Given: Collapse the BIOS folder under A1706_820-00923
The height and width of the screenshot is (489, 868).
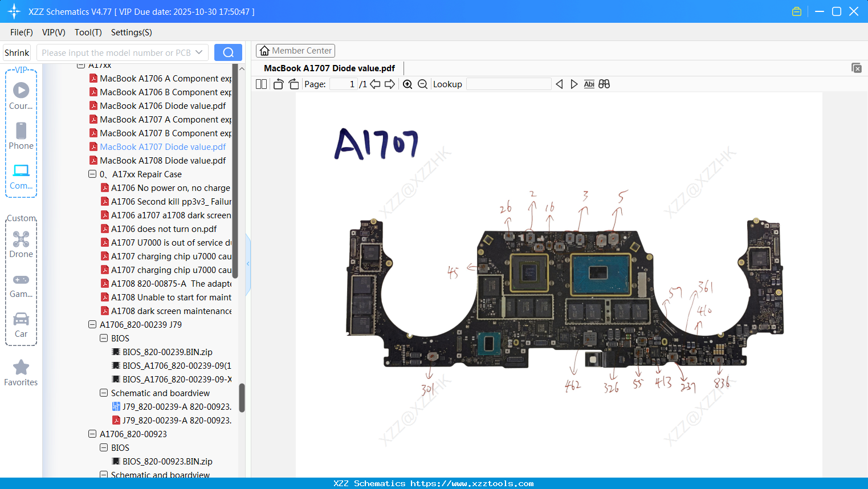Looking at the screenshot, I should (x=104, y=448).
